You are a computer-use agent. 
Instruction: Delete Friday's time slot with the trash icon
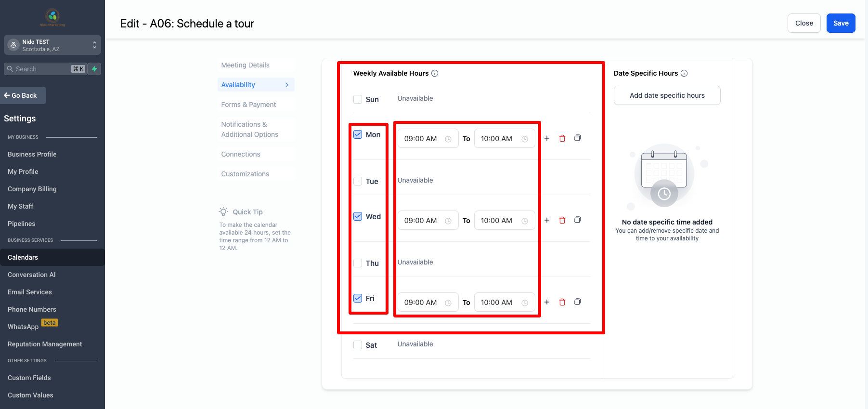562,302
